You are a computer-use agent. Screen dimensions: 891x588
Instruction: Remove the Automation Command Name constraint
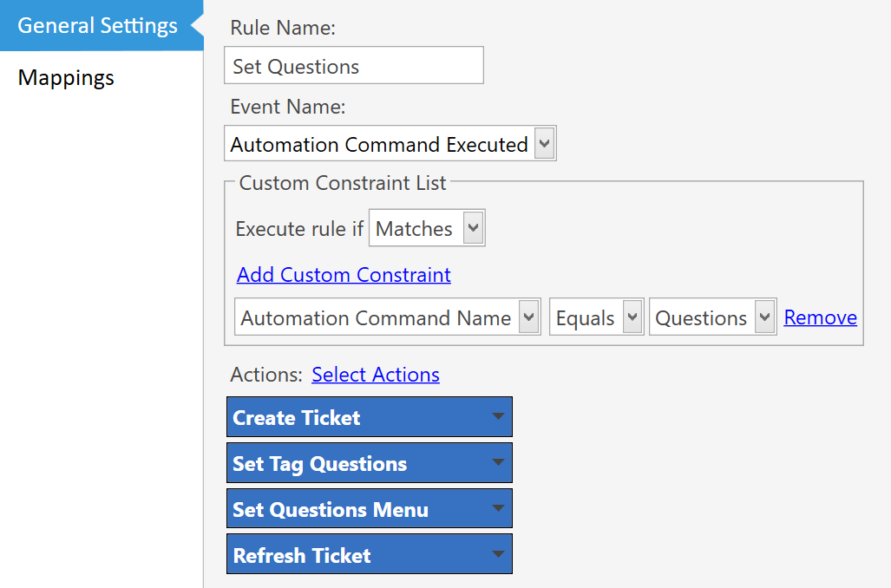820,317
